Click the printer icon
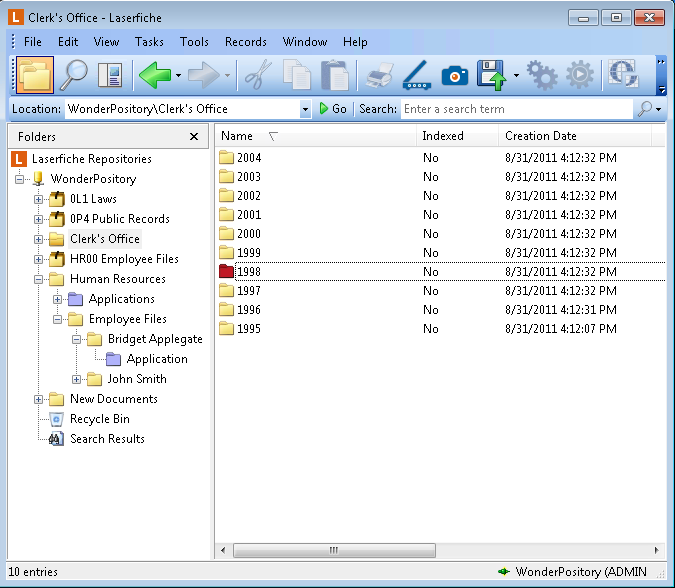 pyautogui.click(x=380, y=75)
